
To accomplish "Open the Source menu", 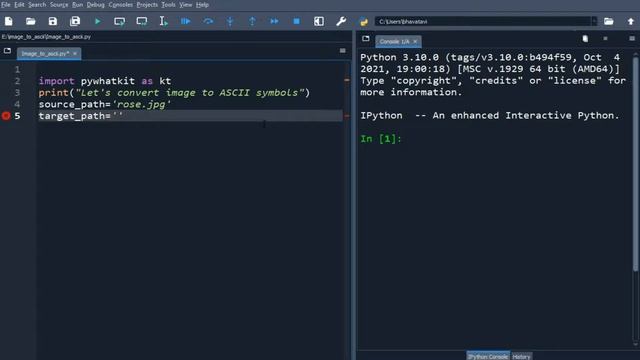I will [59, 5].
